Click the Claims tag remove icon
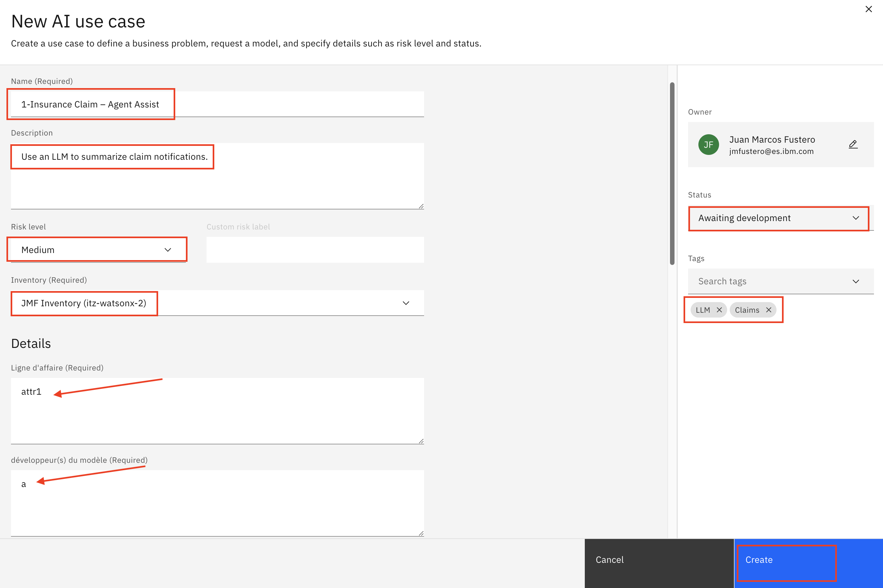Viewport: 883px width, 588px height. [768, 309]
